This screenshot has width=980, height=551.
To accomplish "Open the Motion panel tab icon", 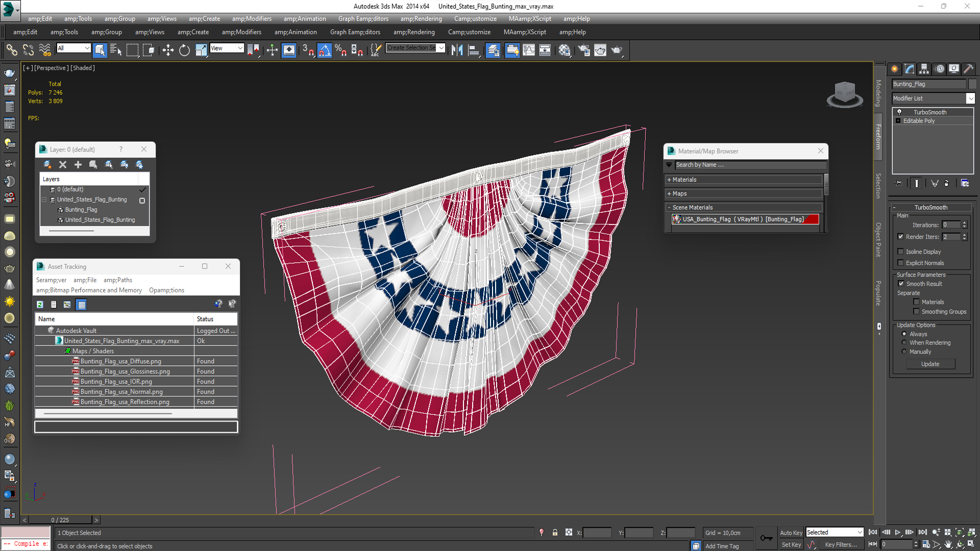I will pos(940,69).
